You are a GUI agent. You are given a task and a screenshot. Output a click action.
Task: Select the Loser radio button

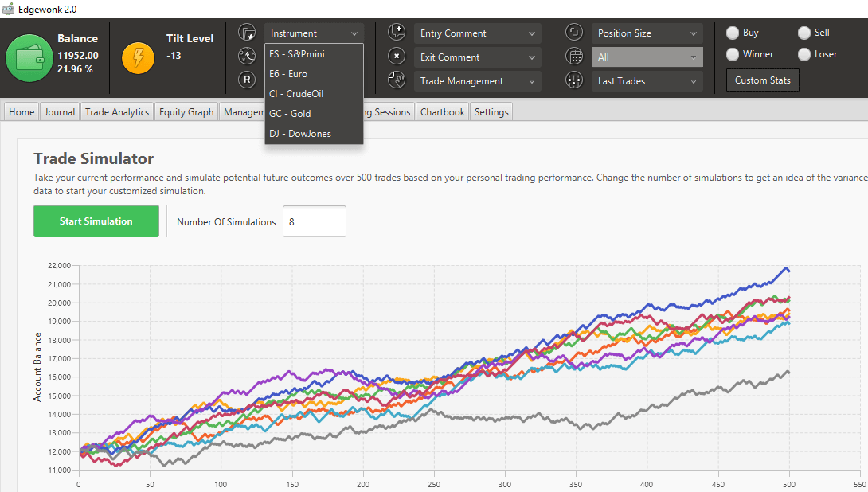tap(803, 54)
